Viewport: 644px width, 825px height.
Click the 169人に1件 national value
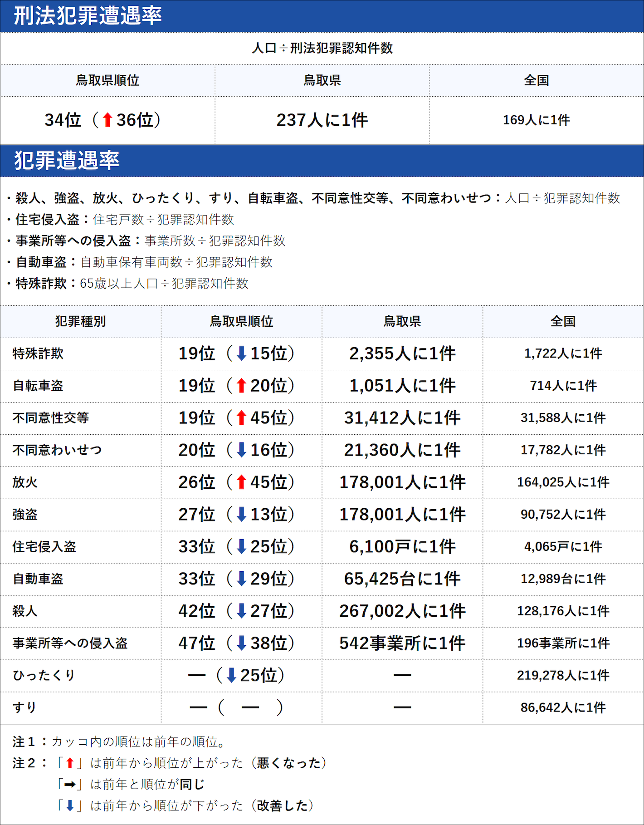(537, 120)
